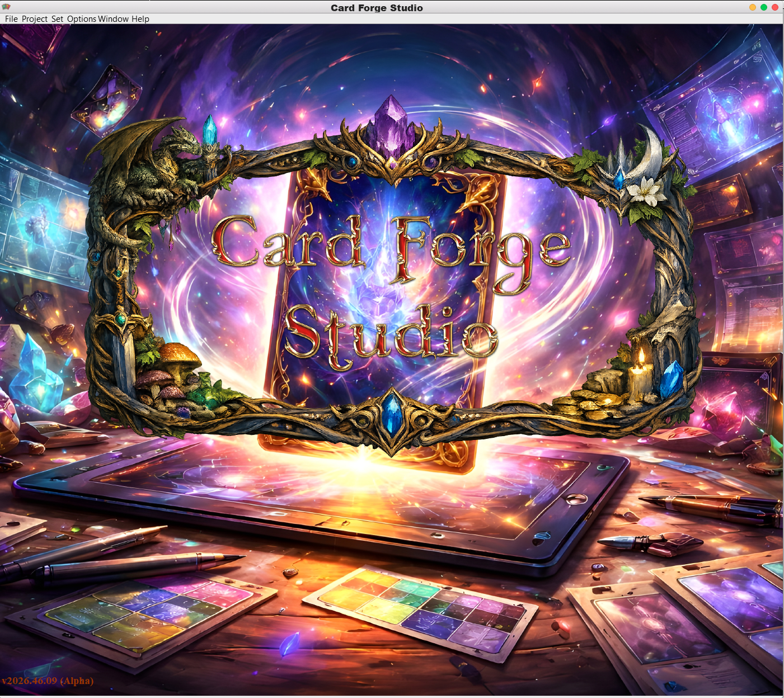The image size is (784, 698).
Task: Open the Set menu
Action: point(57,19)
